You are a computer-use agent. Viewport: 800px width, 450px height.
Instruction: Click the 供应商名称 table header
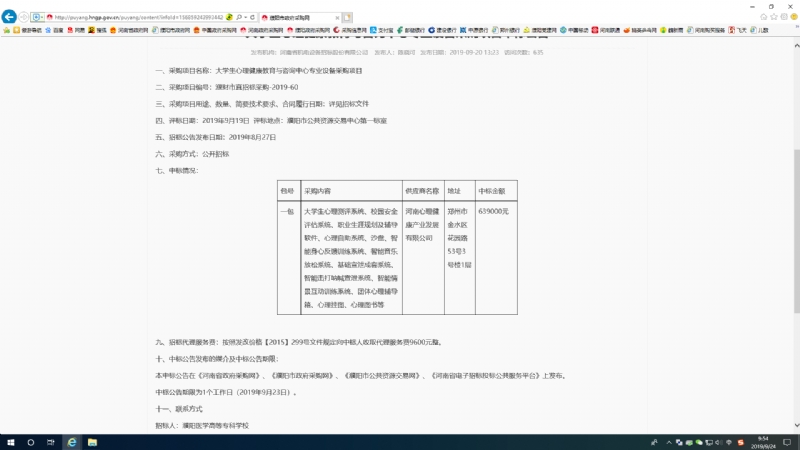tap(422, 191)
